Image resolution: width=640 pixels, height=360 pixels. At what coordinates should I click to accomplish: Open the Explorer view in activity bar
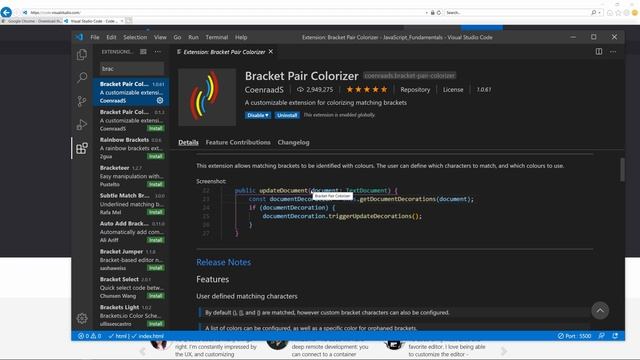coord(82,54)
